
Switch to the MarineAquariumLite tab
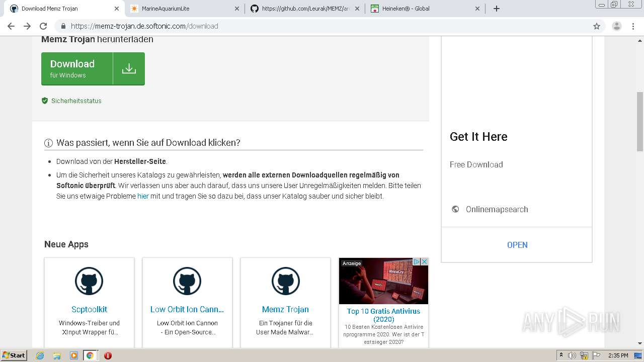coord(184,9)
